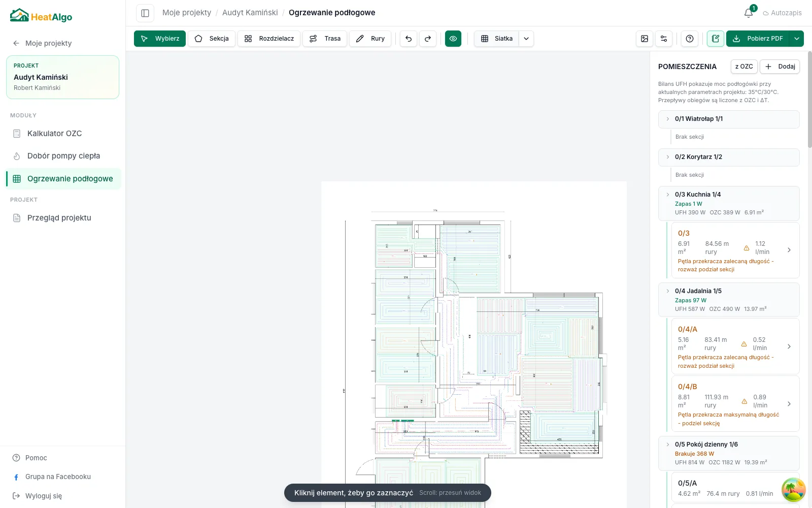Expand the 0/3 Kuchnia room
The width and height of the screenshot is (812, 508).
[x=668, y=195]
